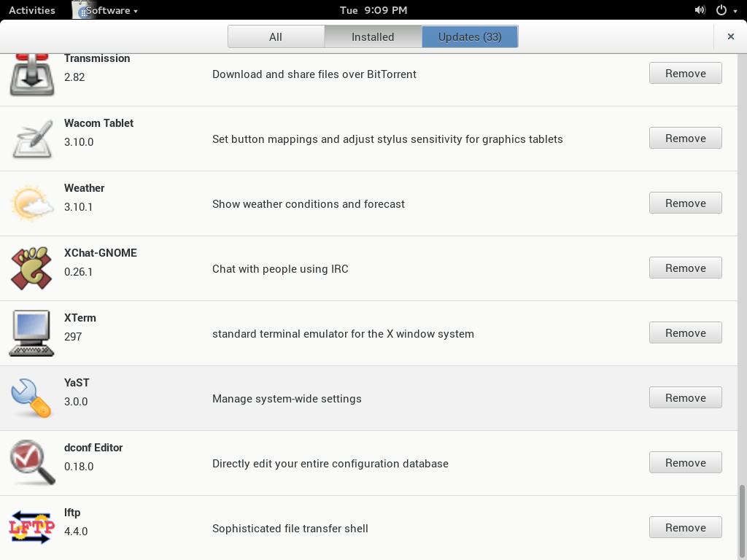Image resolution: width=747 pixels, height=560 pixels.
Task: Open the volume indicator in top bar
Action: [x=700, y=10]
